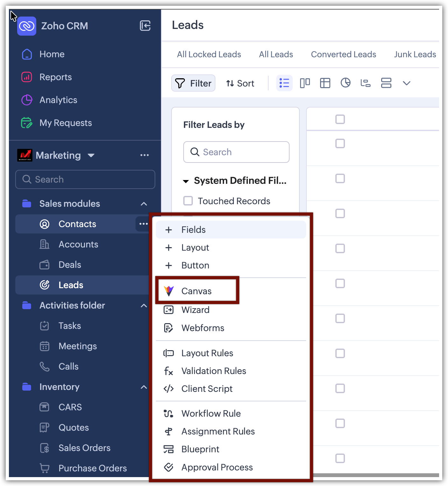Open the Reports section
Screen dimensions: 448x486
pos(56,77)
